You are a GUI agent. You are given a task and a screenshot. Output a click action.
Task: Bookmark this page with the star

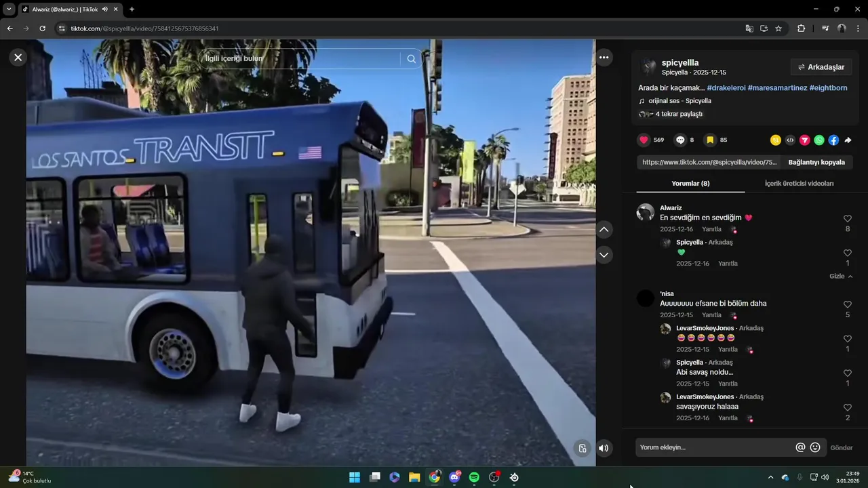[778, 28]
